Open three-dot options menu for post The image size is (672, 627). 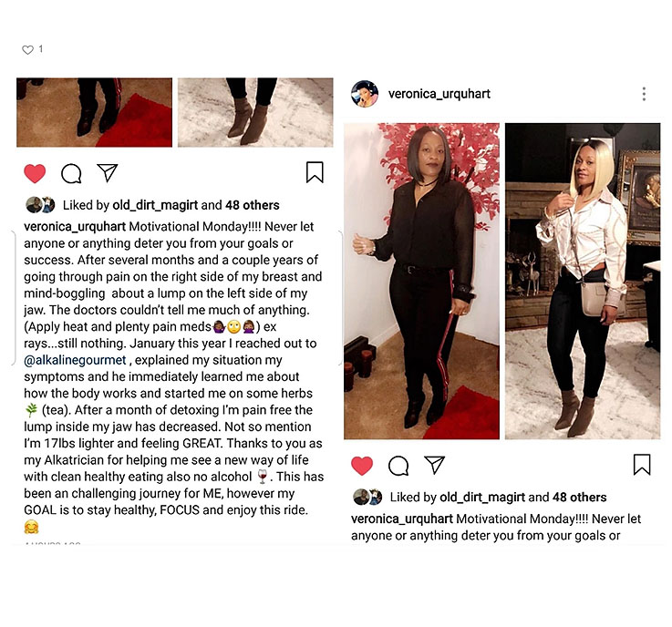644,94
